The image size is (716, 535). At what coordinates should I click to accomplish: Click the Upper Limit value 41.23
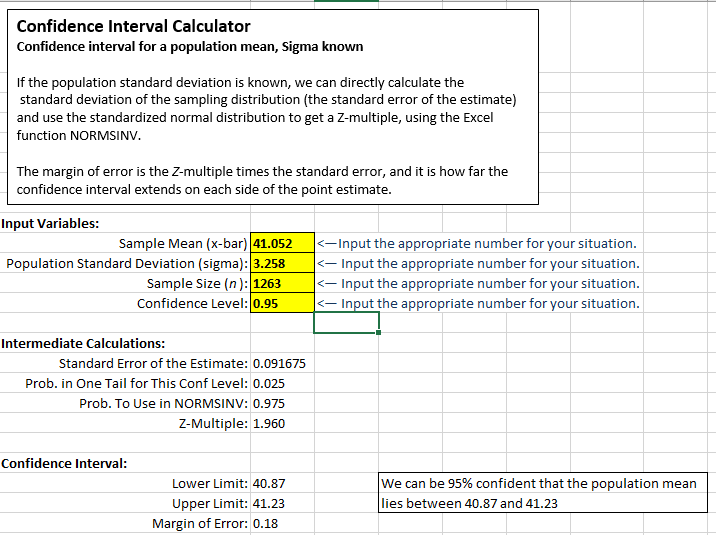[x=268, y=504]
